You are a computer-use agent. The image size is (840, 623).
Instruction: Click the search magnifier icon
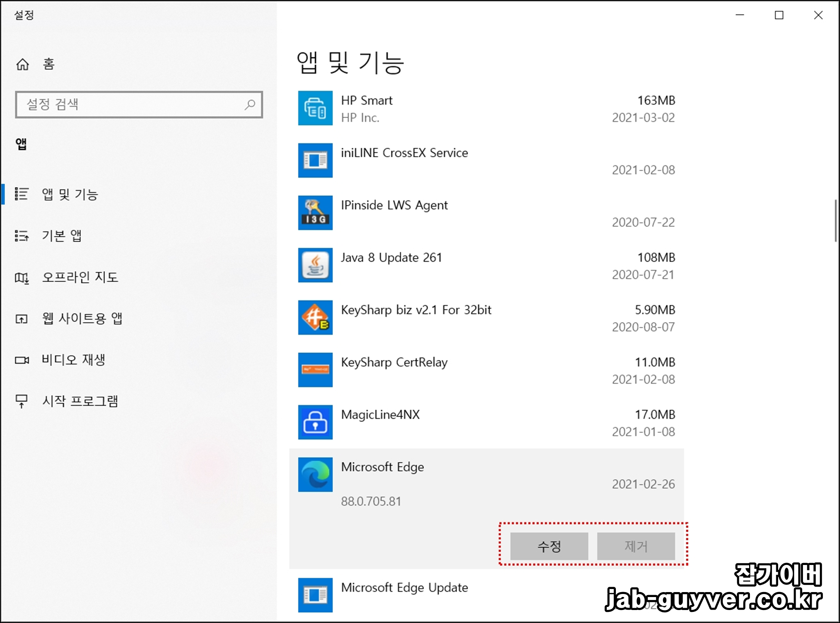click(x=250, y=104)
